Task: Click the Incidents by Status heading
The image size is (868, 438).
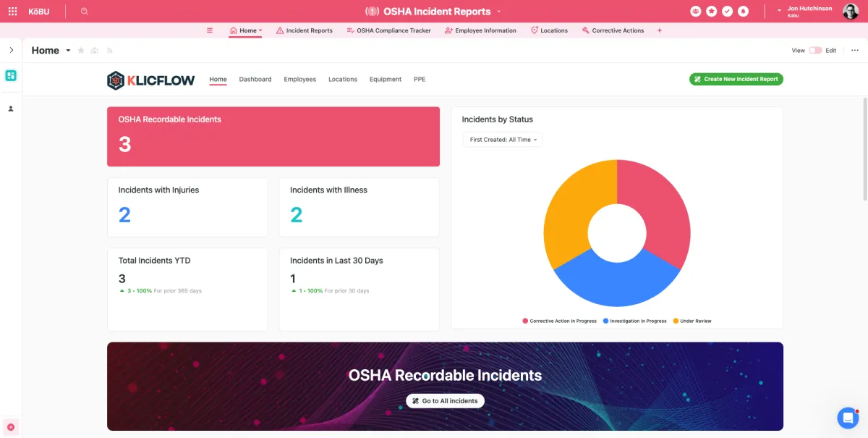Action: tap(497, 119)
